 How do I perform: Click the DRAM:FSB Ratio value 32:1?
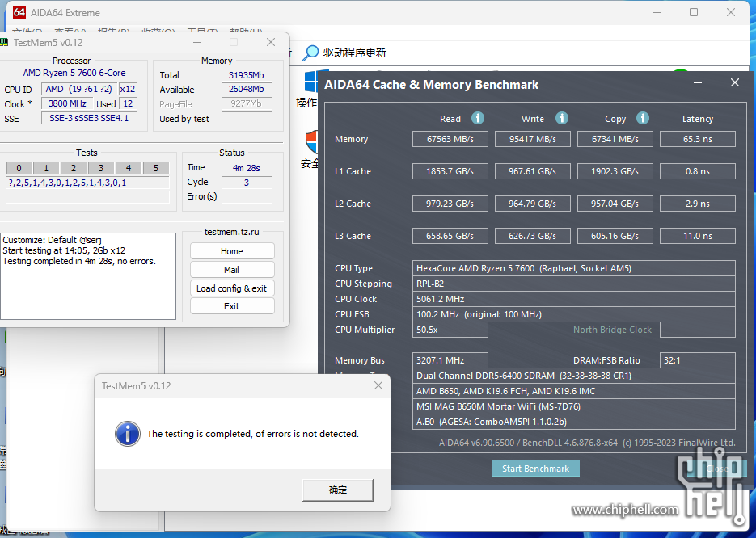pos(698,360)
